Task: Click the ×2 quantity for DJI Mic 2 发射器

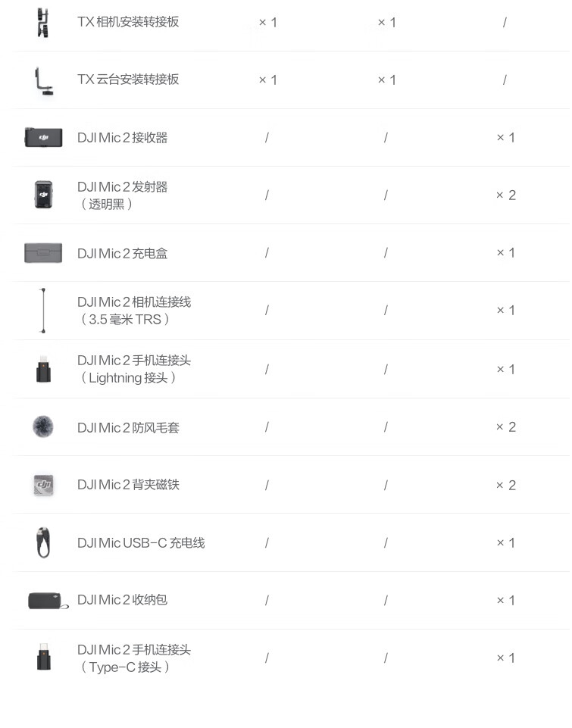Action: tap(506, 195)
